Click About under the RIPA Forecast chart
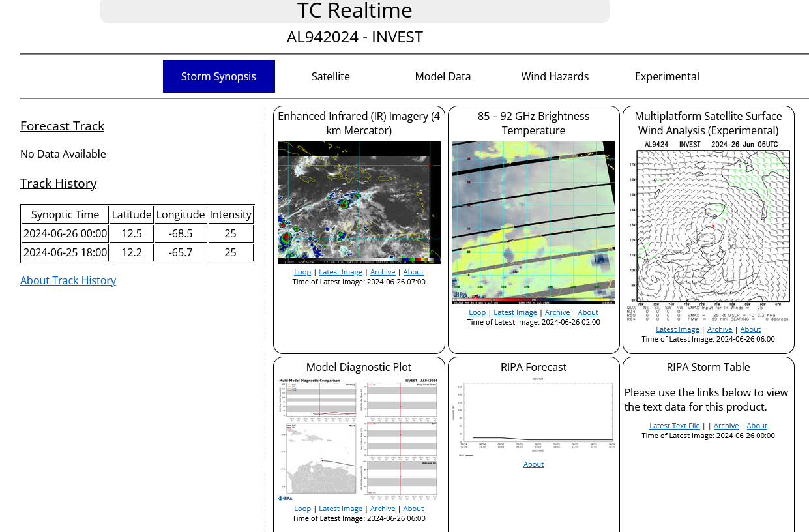This screenshot has width=809, height=532. point(533,464)
